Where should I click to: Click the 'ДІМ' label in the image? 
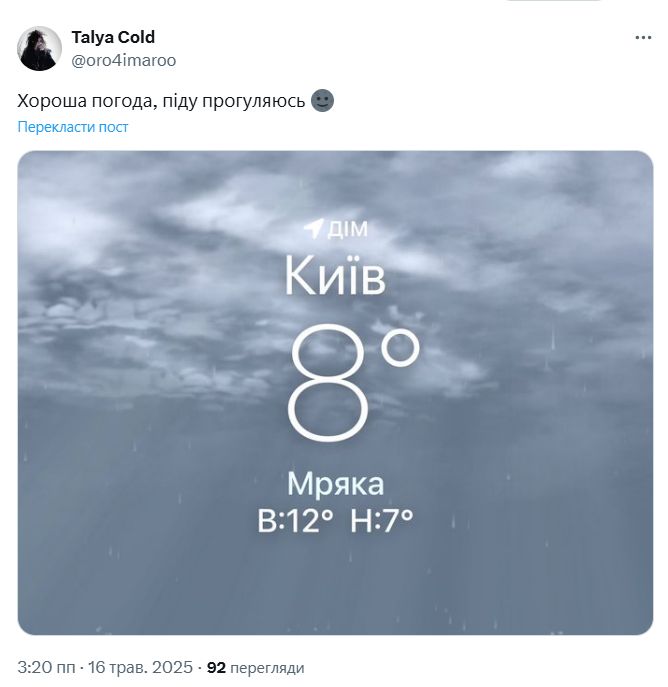[347, 229]
